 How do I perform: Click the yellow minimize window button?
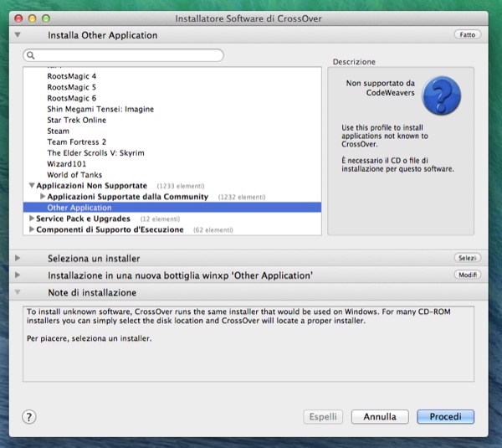pos(33,18)
